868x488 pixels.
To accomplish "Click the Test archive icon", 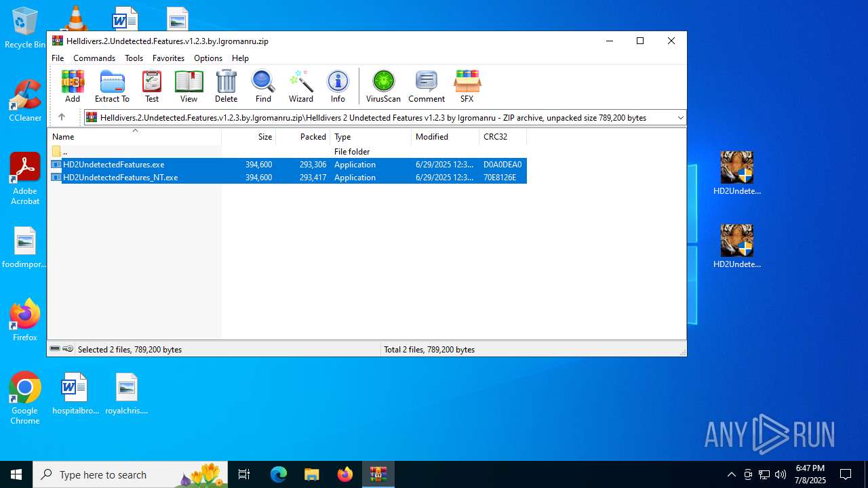I will 152,86.
